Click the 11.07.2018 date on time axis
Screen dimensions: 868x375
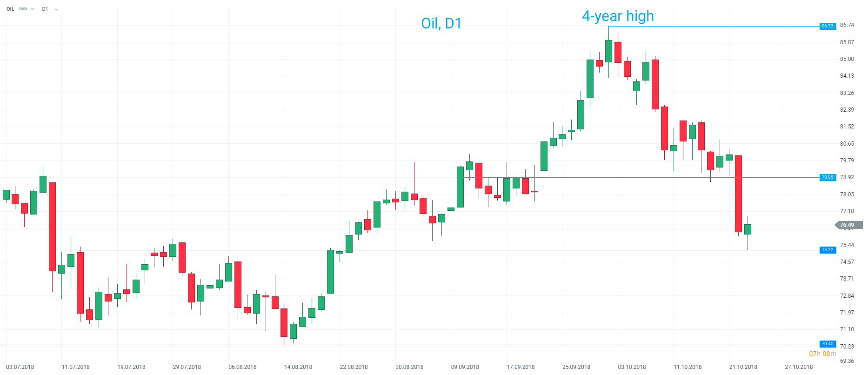coord(75,367)
